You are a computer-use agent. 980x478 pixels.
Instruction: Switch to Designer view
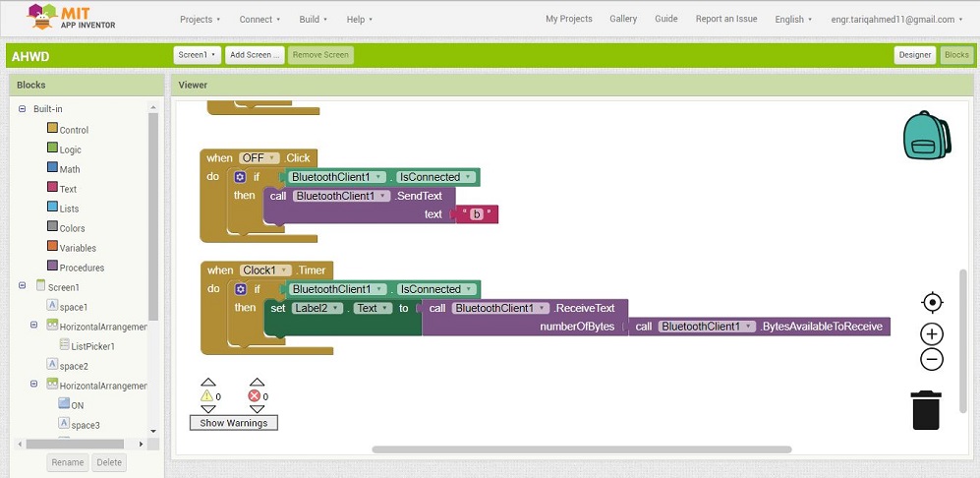point(915,55)
